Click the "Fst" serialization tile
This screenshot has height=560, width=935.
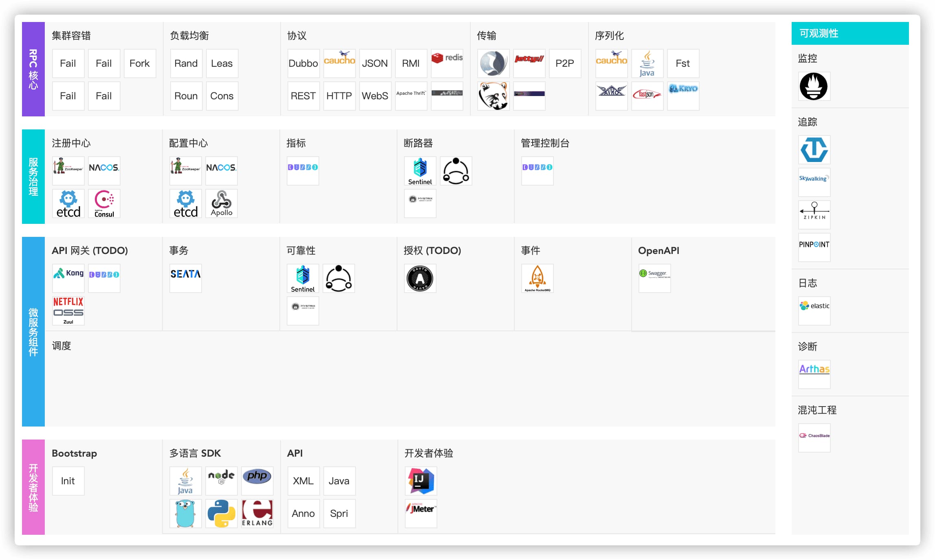[x=683, y=63]
